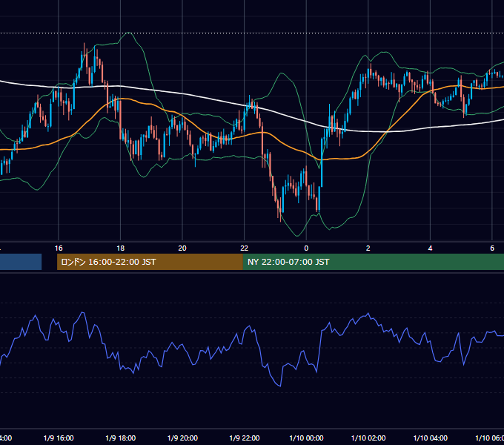Click the 18 hour label on chart axis
The width and height of the screenshot is (504, 445).
(x=120, y=248)
